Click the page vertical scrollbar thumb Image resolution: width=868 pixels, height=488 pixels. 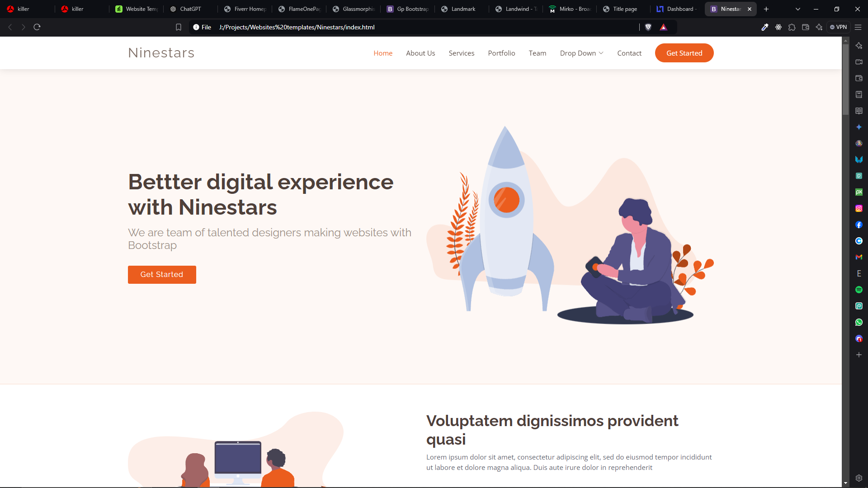pos(845,80)
